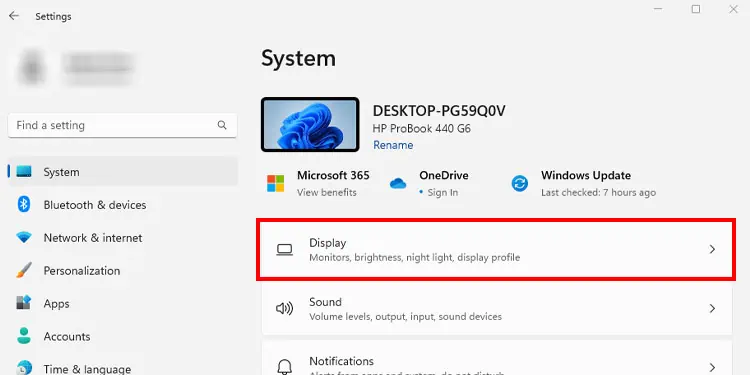Viewport: 750px width, 375px height.
Task: Open the Notifications settings row
Action: click(x=496, y=358)
